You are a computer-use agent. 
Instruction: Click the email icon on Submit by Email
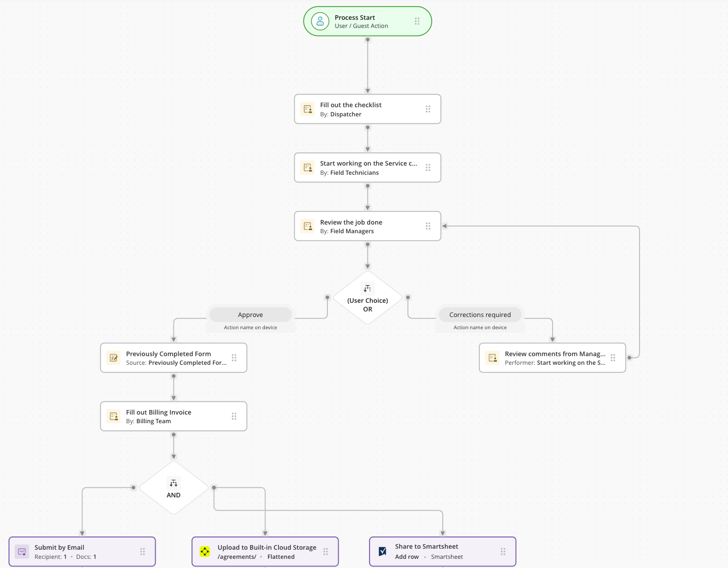point(22,552)
